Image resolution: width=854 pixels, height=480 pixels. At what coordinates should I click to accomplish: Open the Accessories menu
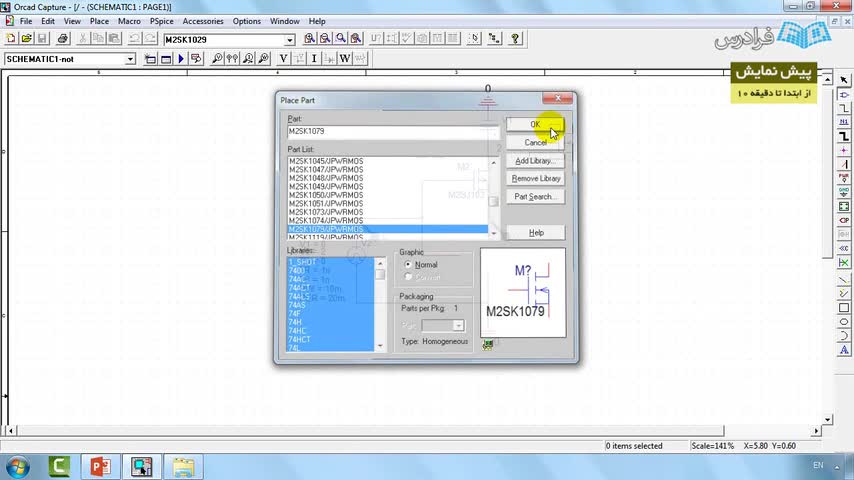click(x=203, y=21)
